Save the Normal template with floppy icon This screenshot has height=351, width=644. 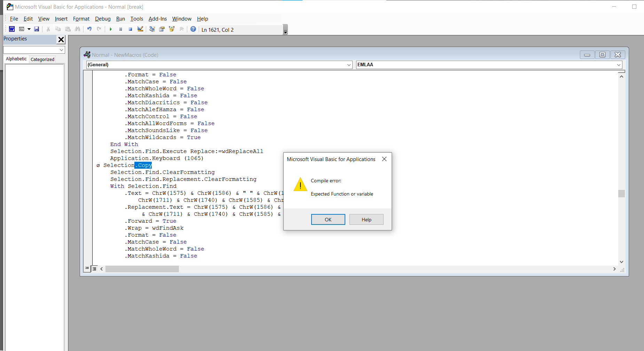[x=37, y=29]
